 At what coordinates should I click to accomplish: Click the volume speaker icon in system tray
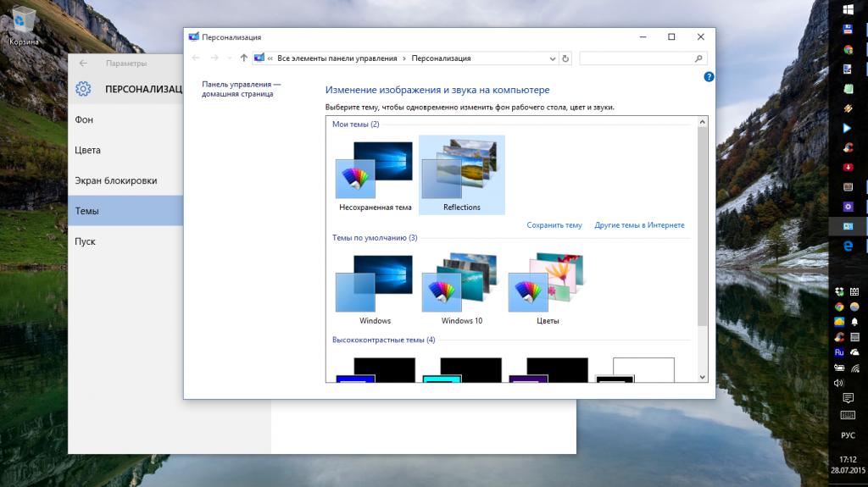pos(839,383)
